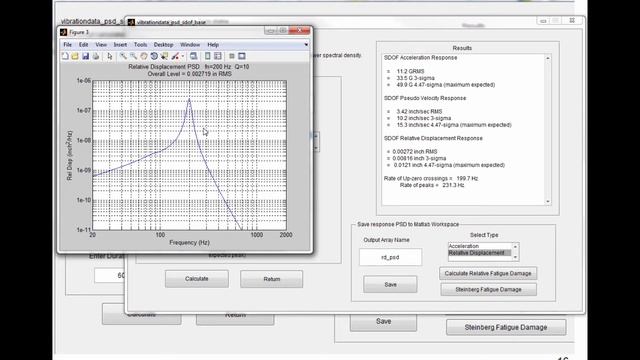640x360 pixels.
Task: Open the Brush tool color dropdown arrow
Action: 182,56
